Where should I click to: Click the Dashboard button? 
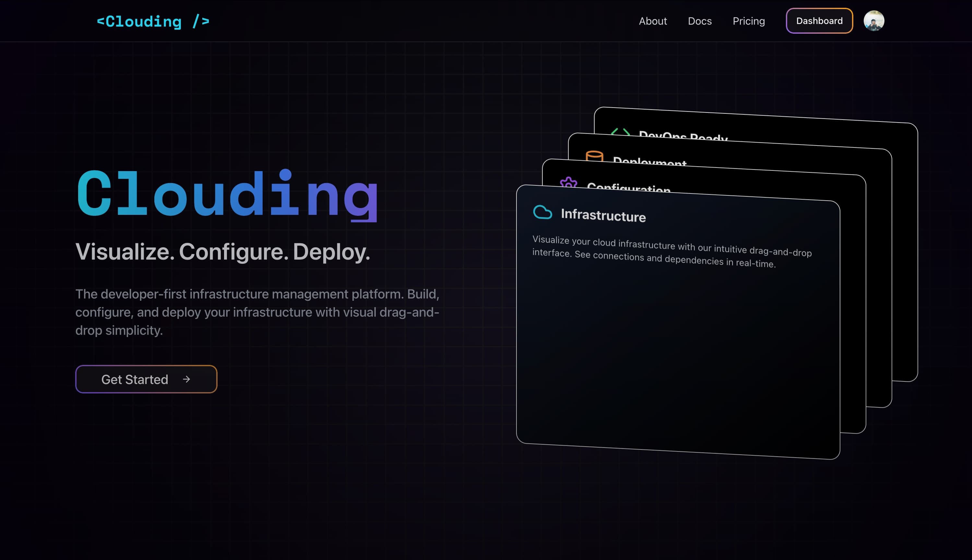[819, 21]
